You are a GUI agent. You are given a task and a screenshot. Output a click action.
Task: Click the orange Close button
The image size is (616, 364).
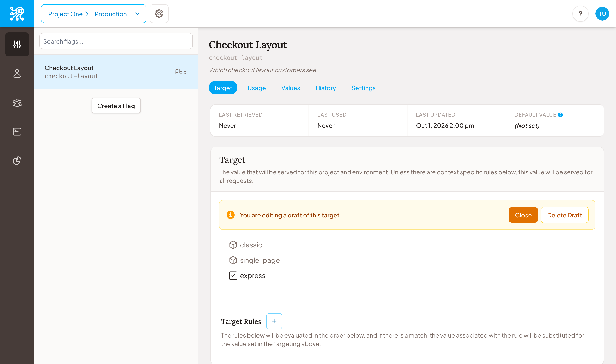point(523,215)
